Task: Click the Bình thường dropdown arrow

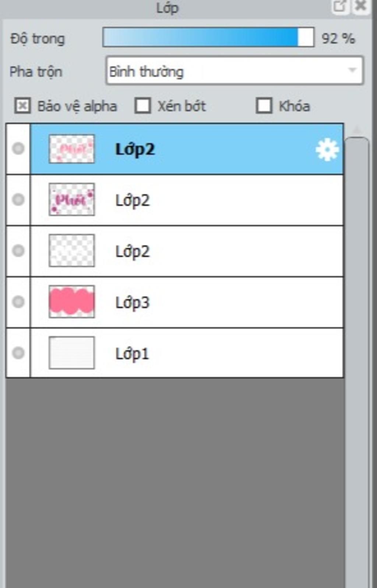Action: click(352, 70)
